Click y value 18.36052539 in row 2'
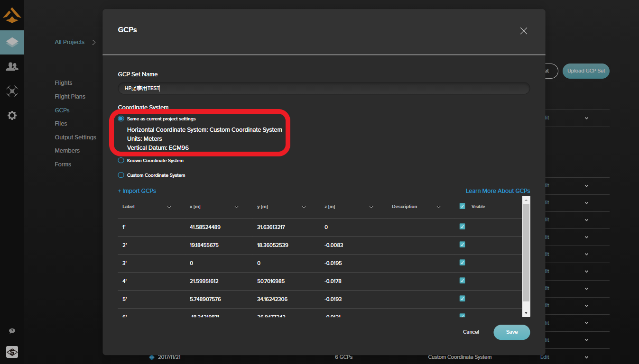The image size is (639, 364). click(272, 246)
